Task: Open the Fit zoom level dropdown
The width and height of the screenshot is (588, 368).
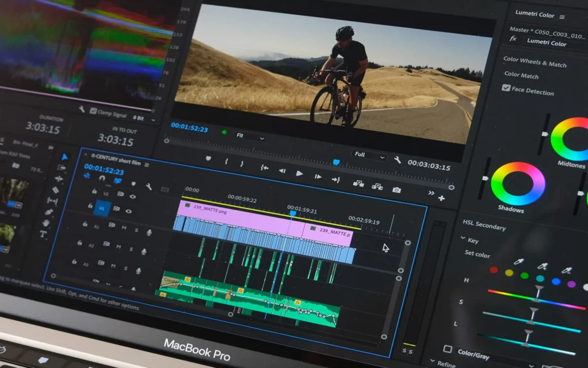Action: pos(250,136)
